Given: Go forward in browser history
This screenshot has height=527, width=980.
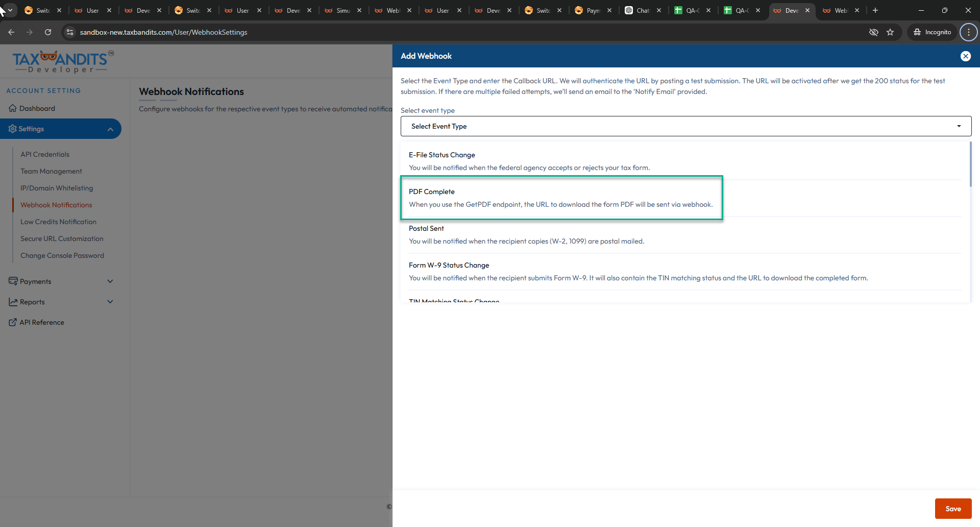Looking at the screenshot, I should pyautogui.click(x=30, y=32).
